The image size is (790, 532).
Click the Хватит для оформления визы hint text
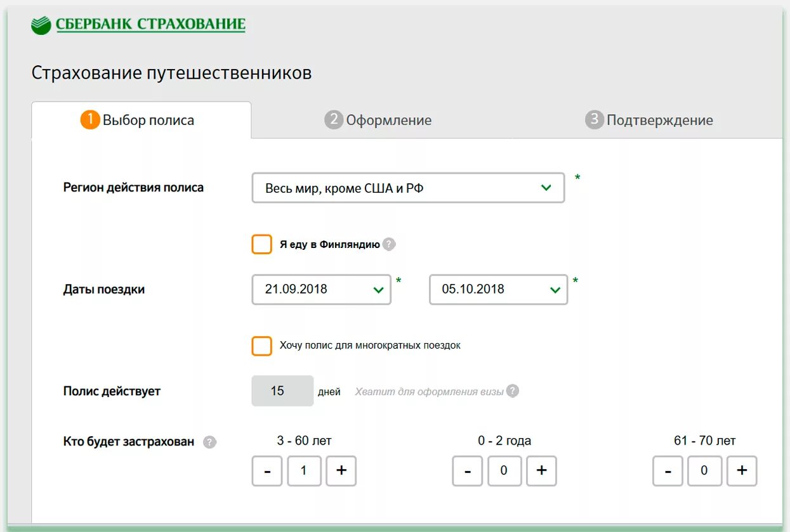(429, 392)
